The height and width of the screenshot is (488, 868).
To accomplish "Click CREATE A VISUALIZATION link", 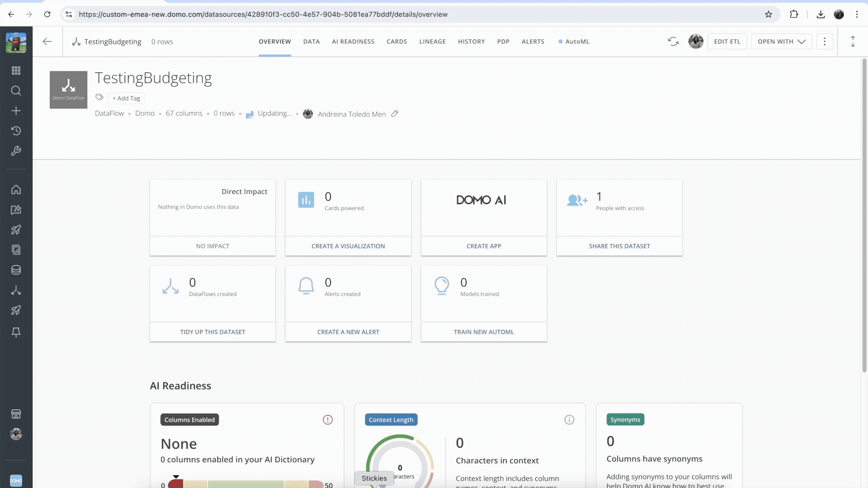I will coord(348,246).
